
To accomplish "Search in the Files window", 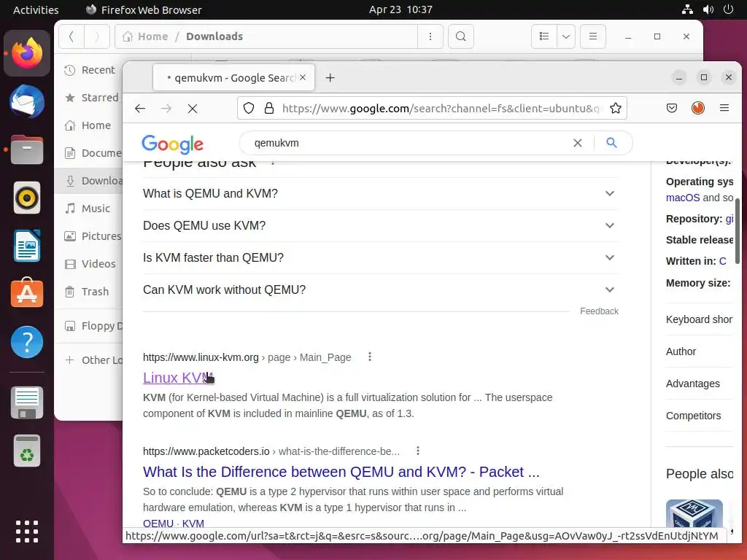I will point(461,36).
